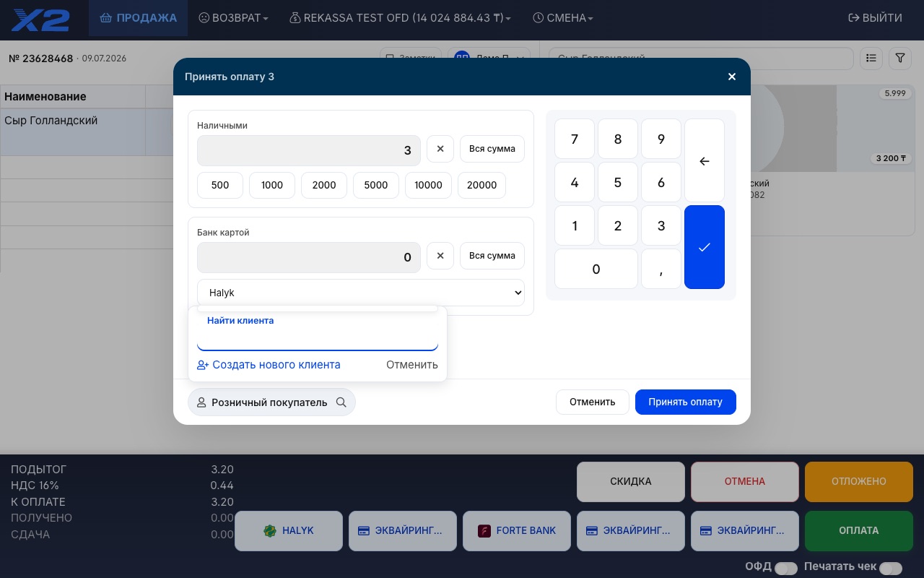Click the СКИДКА discount button
Screen dimensions: 924x578
631,482
